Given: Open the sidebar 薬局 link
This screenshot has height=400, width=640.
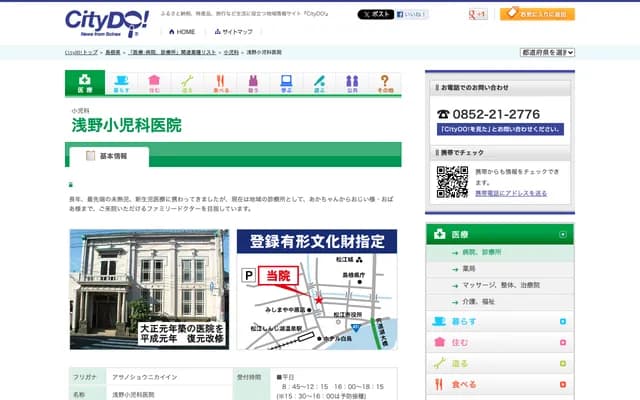Looking at the screenshot, I should pos(469,269).
